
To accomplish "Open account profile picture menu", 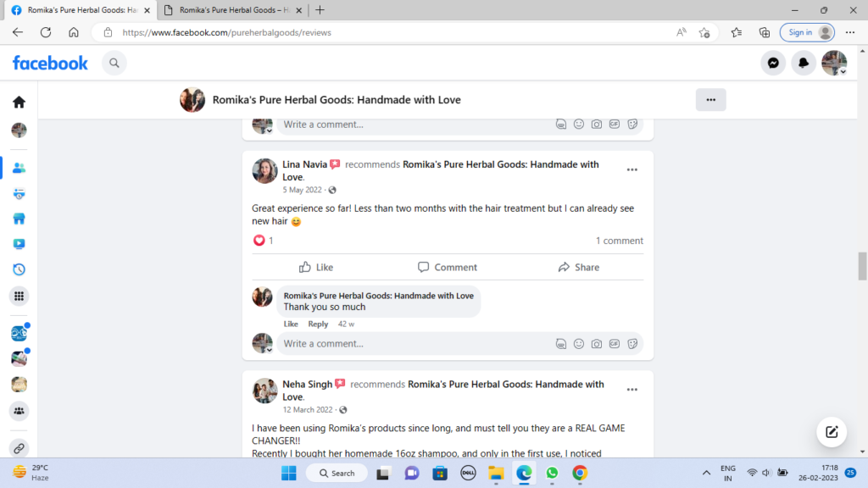I will click(834, 63).
